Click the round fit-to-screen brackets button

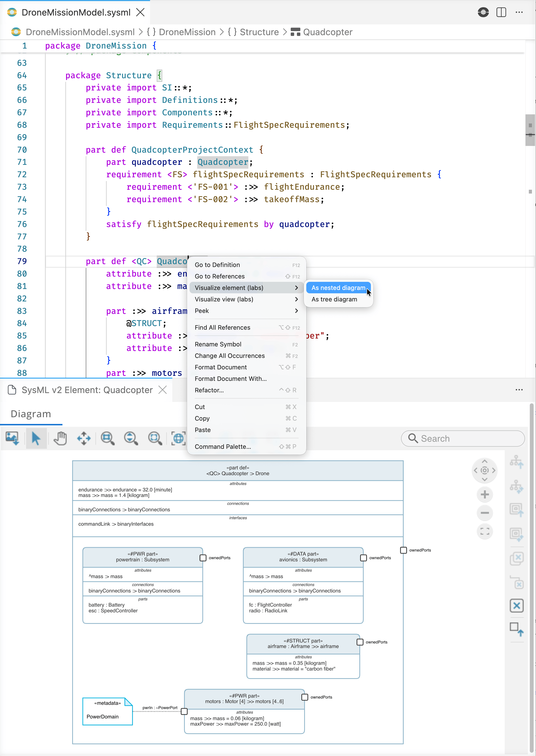click(x=485, y=531)
